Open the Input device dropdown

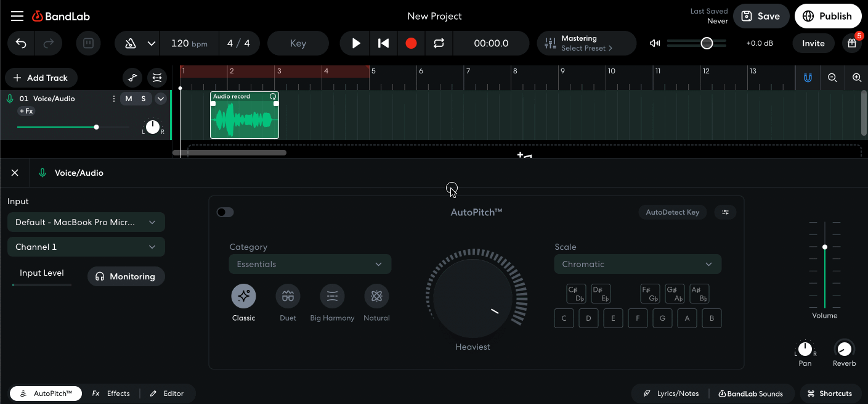[86, 222]
